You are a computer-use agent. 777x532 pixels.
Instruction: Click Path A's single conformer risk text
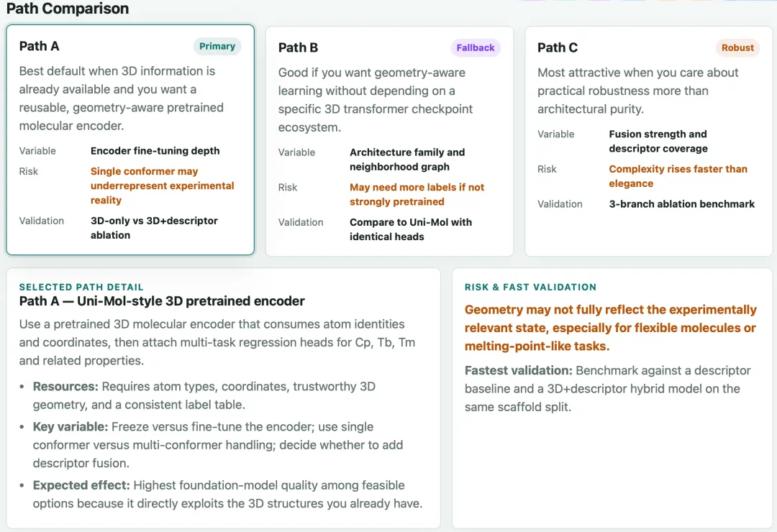[x=162, y=185]
